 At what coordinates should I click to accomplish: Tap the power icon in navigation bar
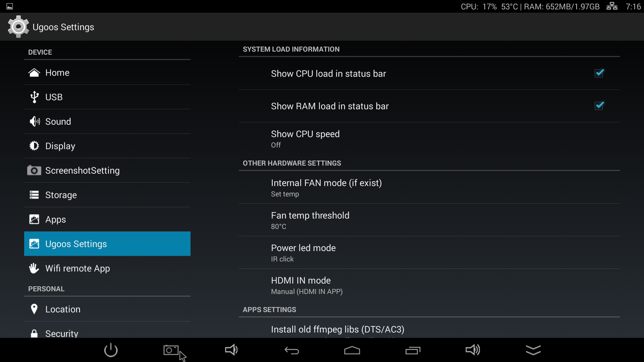(111, 350)
